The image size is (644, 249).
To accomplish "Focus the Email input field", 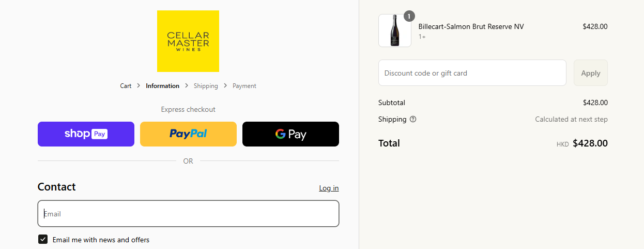I will point(188,213).
